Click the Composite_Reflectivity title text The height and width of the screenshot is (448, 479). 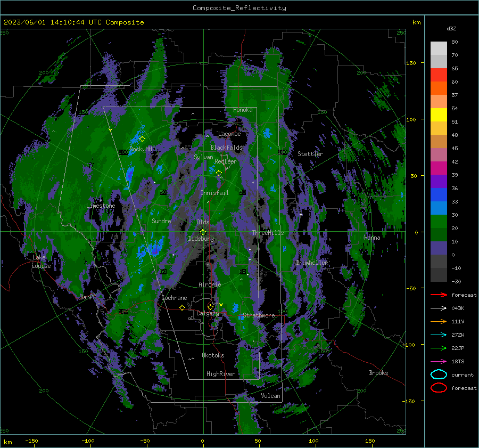click(x=240, y=8)
